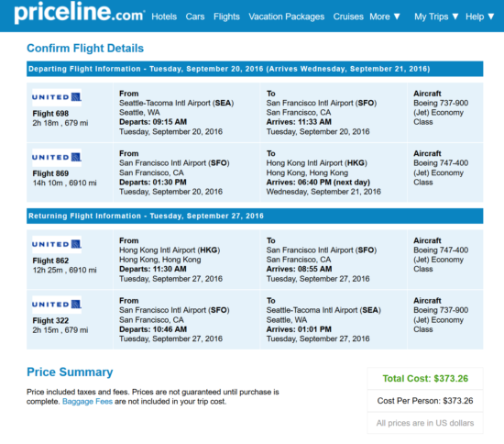
Task: Click the Returning Flight Information header bar
Action: [x=255, y=216]
